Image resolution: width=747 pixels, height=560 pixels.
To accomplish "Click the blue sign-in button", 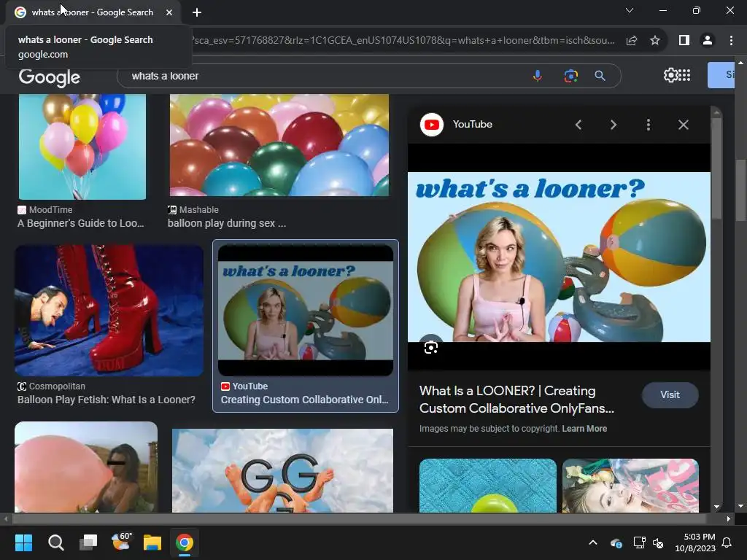I will click(x=721, y=75).
